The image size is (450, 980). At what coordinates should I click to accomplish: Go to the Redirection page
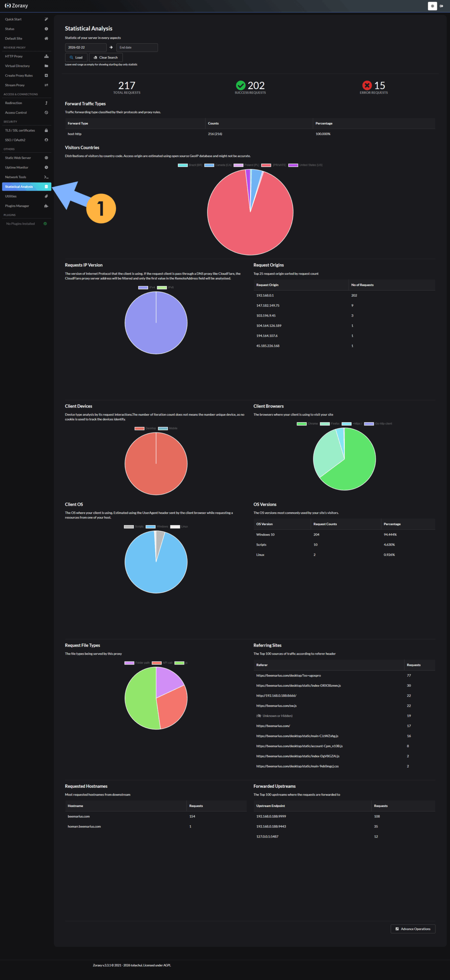click(14, 103)
